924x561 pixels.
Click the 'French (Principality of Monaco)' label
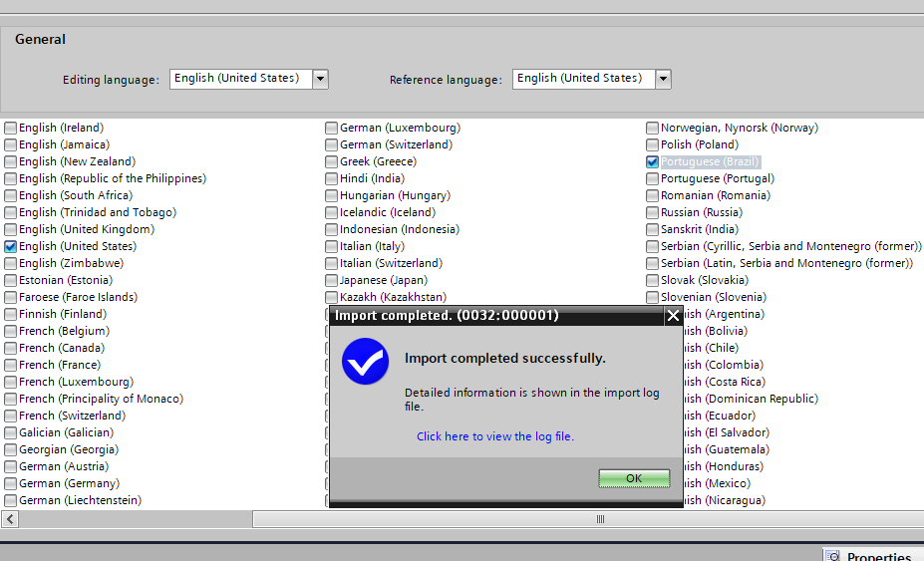(101, 399)
